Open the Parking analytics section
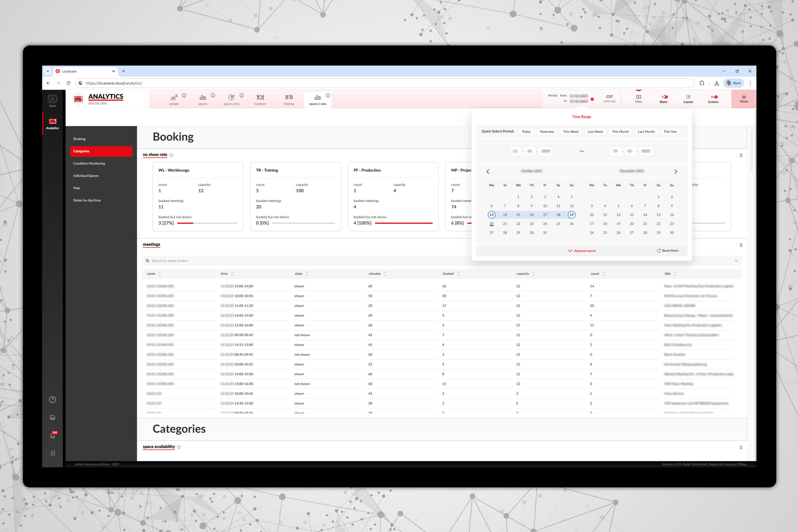This screenshot has width=798, height=532. (289, 99)
